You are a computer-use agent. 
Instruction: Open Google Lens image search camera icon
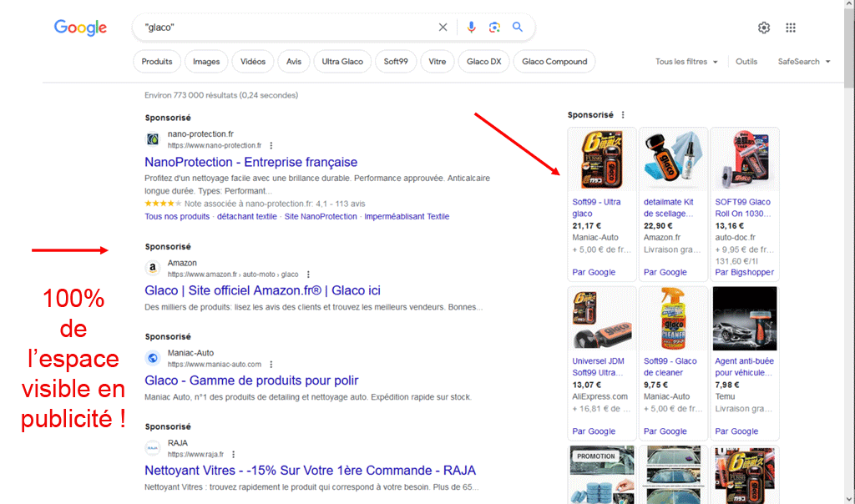click(x=494, y=27)
